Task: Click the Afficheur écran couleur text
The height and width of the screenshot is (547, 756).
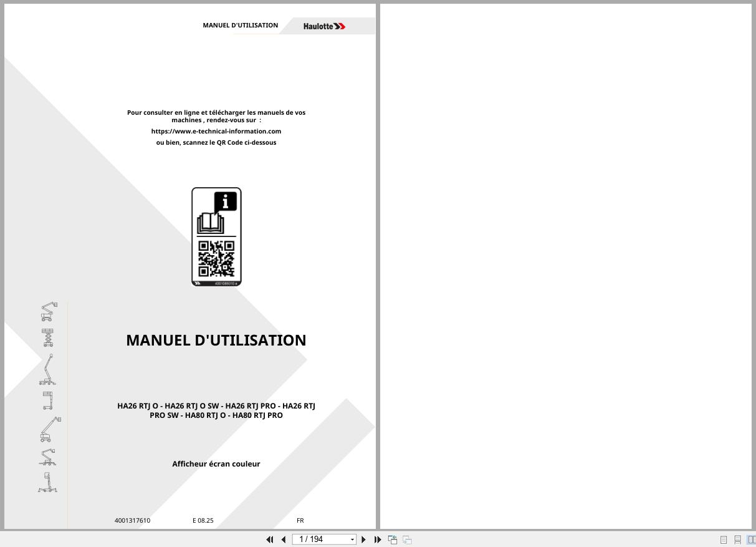Action: pyautogui.click(x=216, y=463)
